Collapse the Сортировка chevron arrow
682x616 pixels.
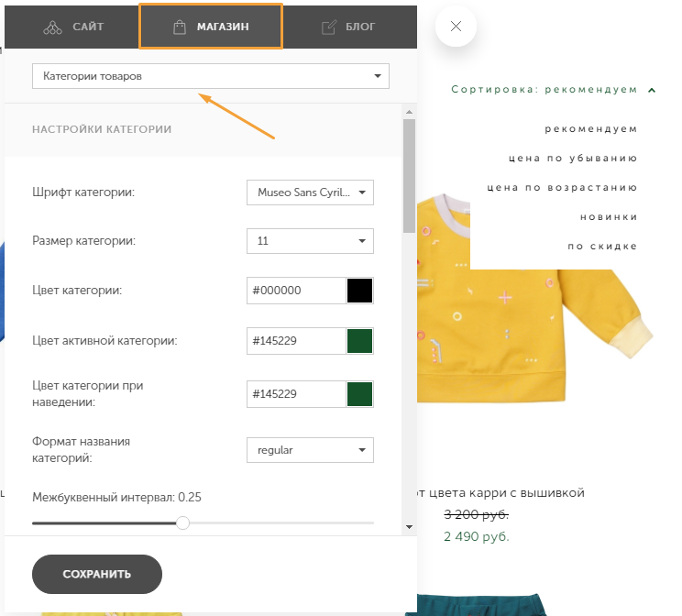(x=652, y=90)
